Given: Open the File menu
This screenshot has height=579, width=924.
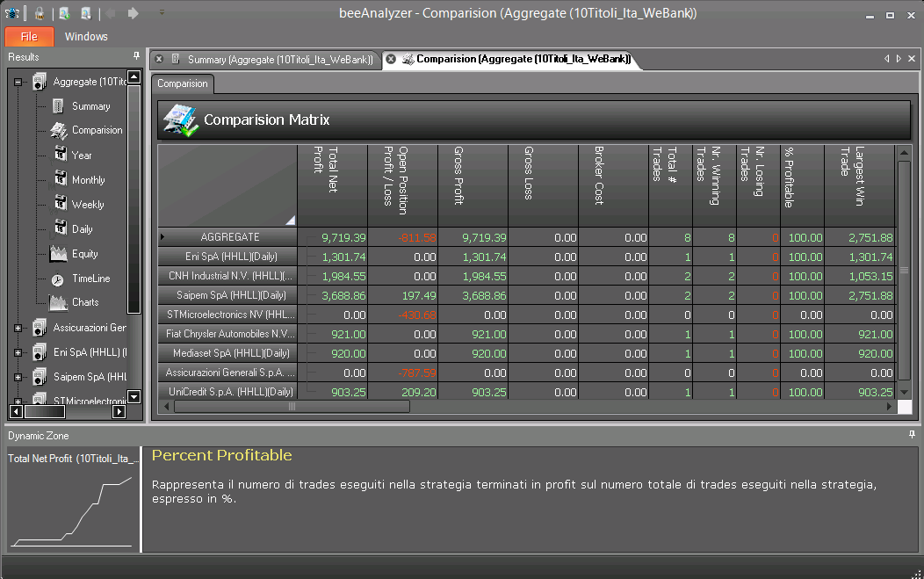Looking at the screenshot, I should click(x=30, y=37).
